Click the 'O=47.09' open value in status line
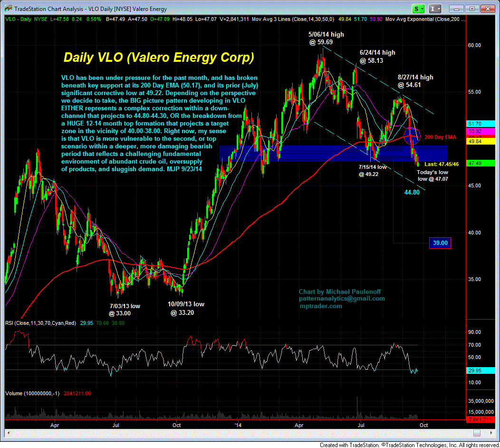Image resolution: width=500 pixels, height=448 pixels. (x=160, y=19)
